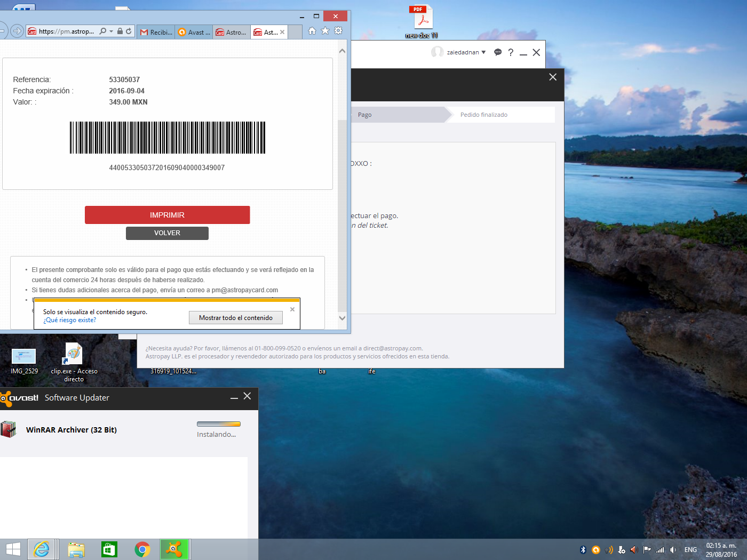This screenshot has height=560, width=747.
Task: Open the network signal tray icon
Action: click(660, 550)
